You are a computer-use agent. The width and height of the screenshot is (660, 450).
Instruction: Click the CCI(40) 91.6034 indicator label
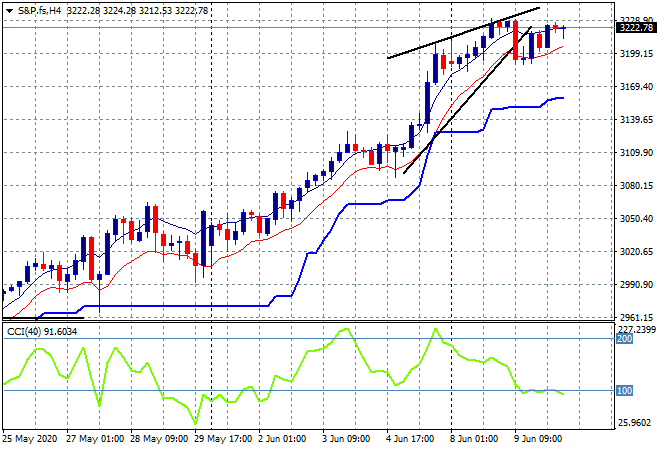tap(42, 332)
